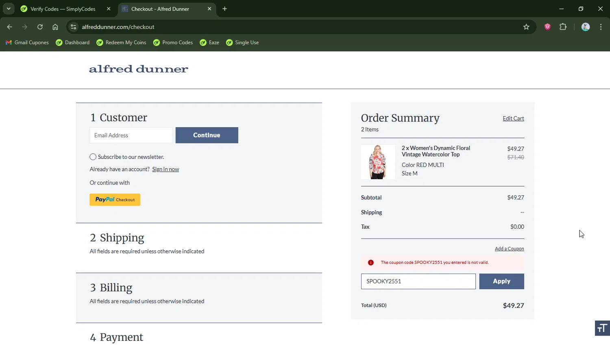Click the Edit Cart link
Viewport: 610px width, 364px height.
[x=513, y=119]
